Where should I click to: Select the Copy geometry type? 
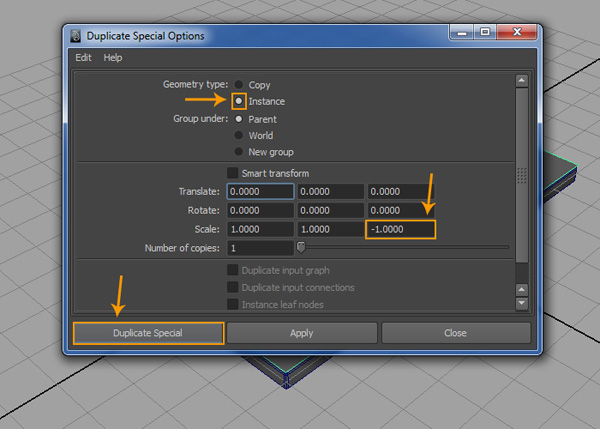click(239, 85)
